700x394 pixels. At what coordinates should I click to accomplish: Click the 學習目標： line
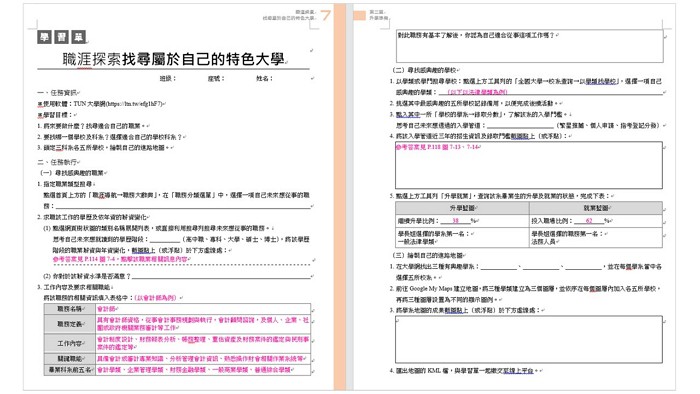tap(56, 115)
